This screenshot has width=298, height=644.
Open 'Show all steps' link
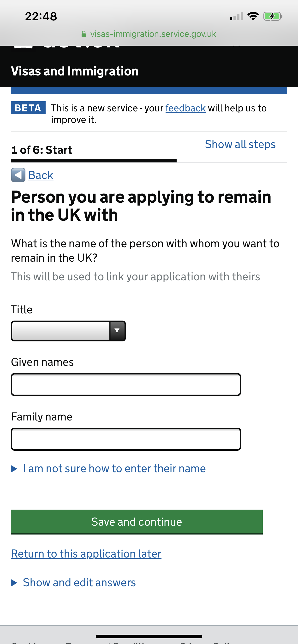click(240, 144)
